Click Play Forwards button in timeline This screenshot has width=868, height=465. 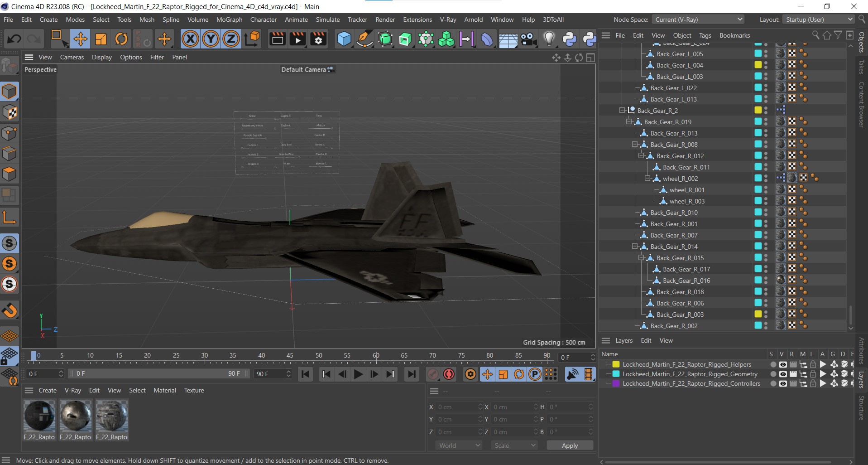coord(358,374)
